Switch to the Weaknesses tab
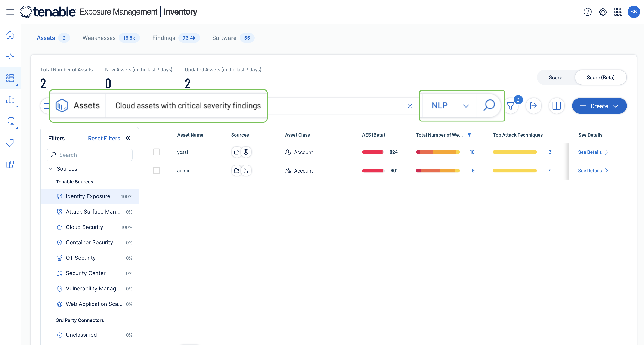The height and width of the screenshot is (345, 644). (99, 38)
